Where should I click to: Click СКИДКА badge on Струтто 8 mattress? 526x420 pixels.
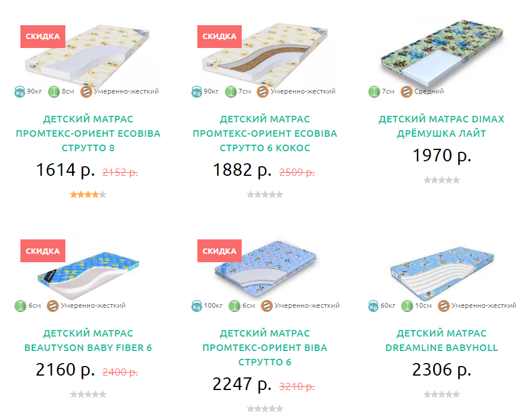click(x=43, y=36)
